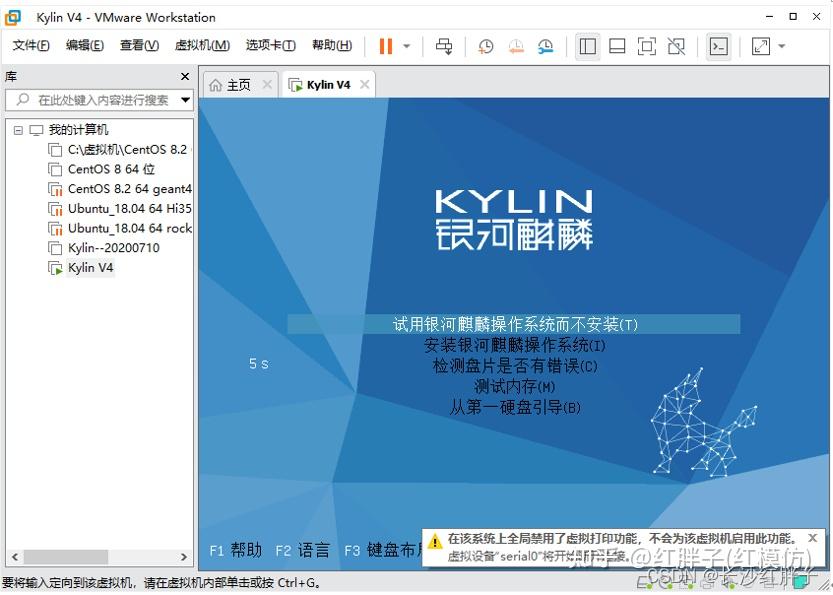Toggle the library sidebar view icon
833x595 pixels.
(587, 46)
